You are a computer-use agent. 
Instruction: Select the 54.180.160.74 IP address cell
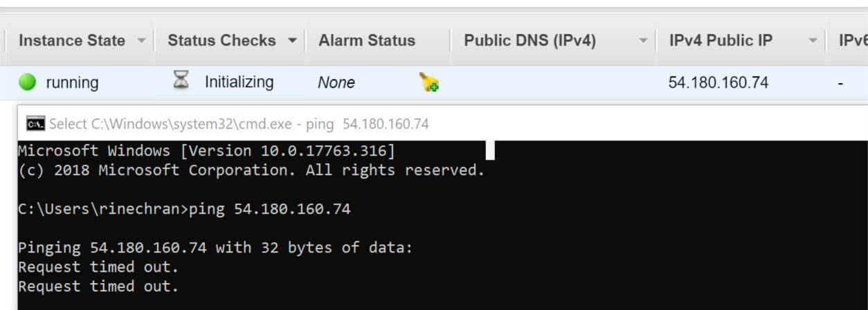(718, 82)
